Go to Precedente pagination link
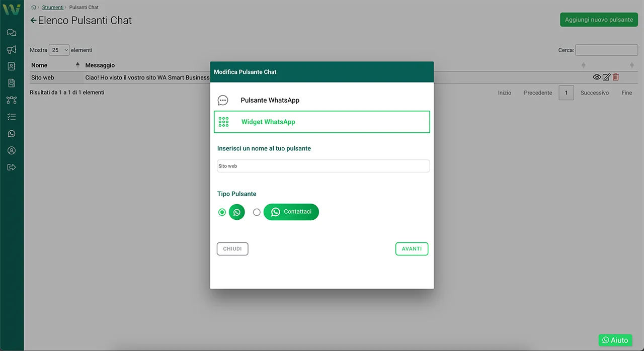644x351 pixels. point(538,93)
